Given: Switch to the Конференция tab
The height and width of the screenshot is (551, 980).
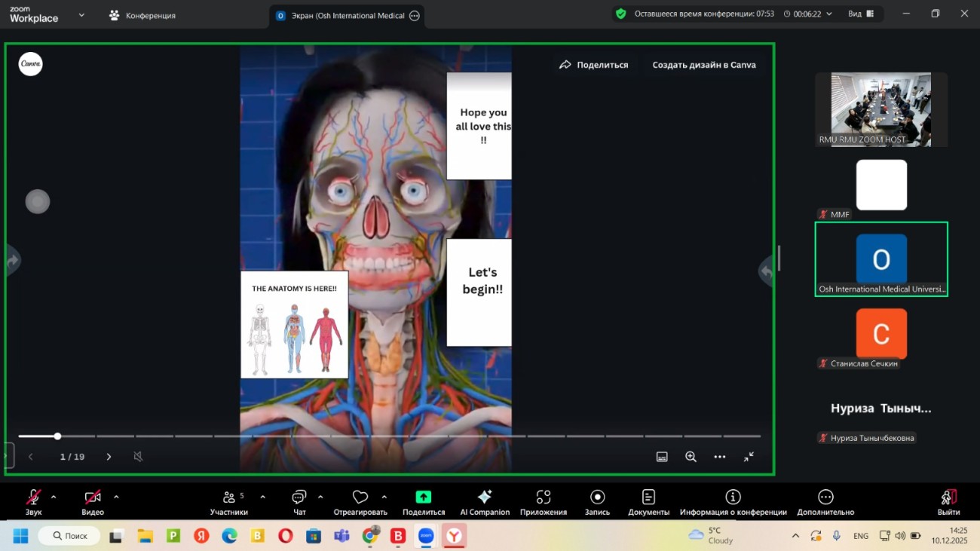Looking at the screenshot, I should click(143, 14).
